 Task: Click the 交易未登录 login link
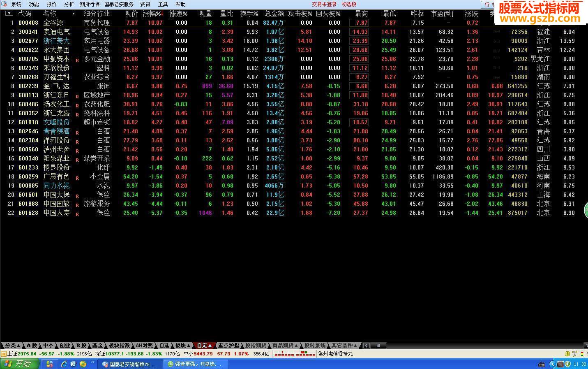click(324, 5)
